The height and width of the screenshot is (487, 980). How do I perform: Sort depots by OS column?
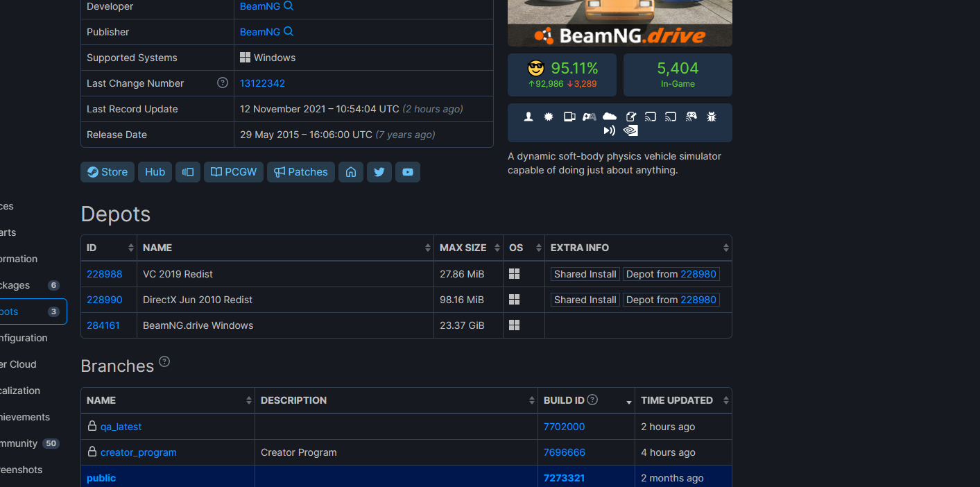click(x=524, y=248)
